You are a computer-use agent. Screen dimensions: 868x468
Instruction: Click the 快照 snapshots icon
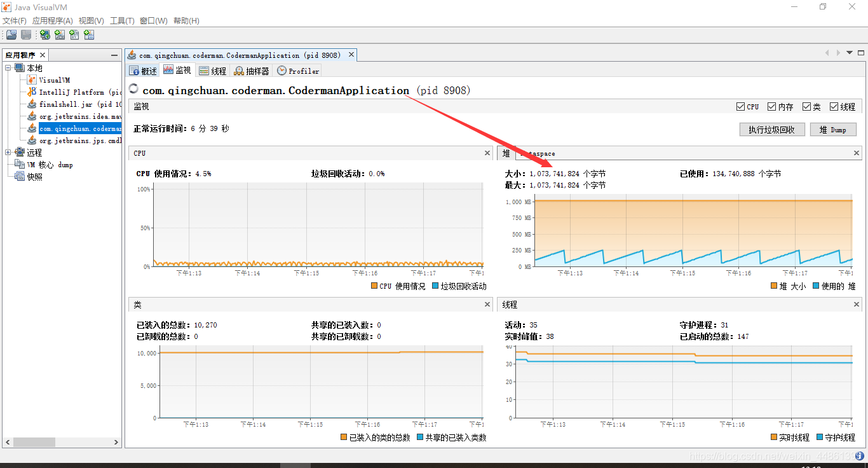point(20,177)
